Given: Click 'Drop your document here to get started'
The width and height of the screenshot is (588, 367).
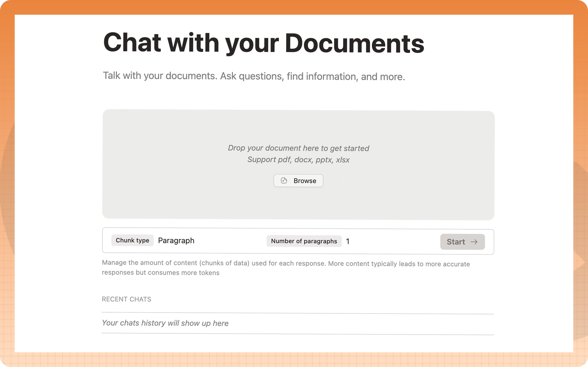Looking at the screenshot, I should (x=298, y=148).
